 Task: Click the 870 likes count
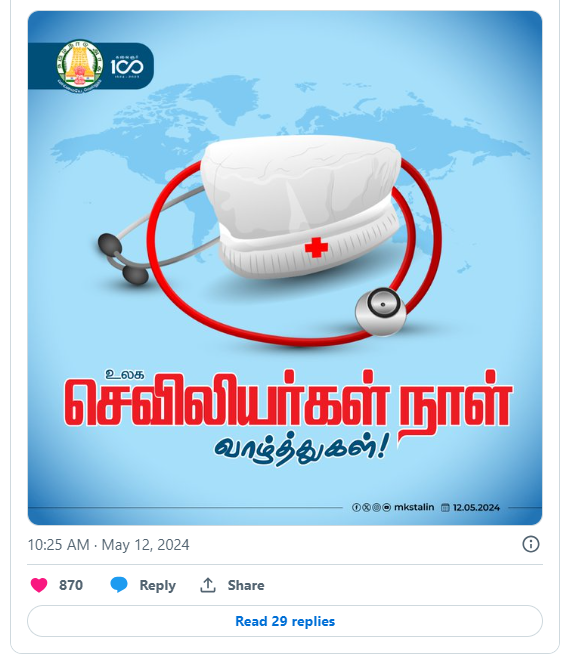click(x=71, y=585)
